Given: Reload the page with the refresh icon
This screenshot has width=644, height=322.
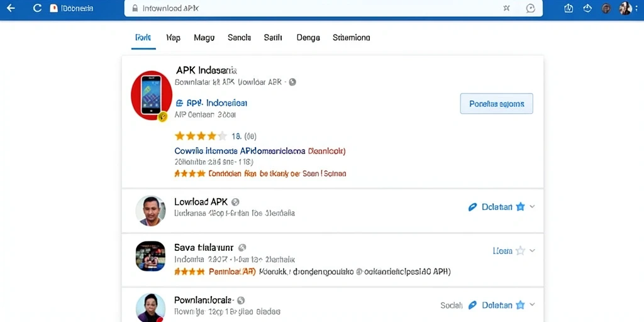Looking at the screenshot, I should pyautogui.click(x=37, y=8).
